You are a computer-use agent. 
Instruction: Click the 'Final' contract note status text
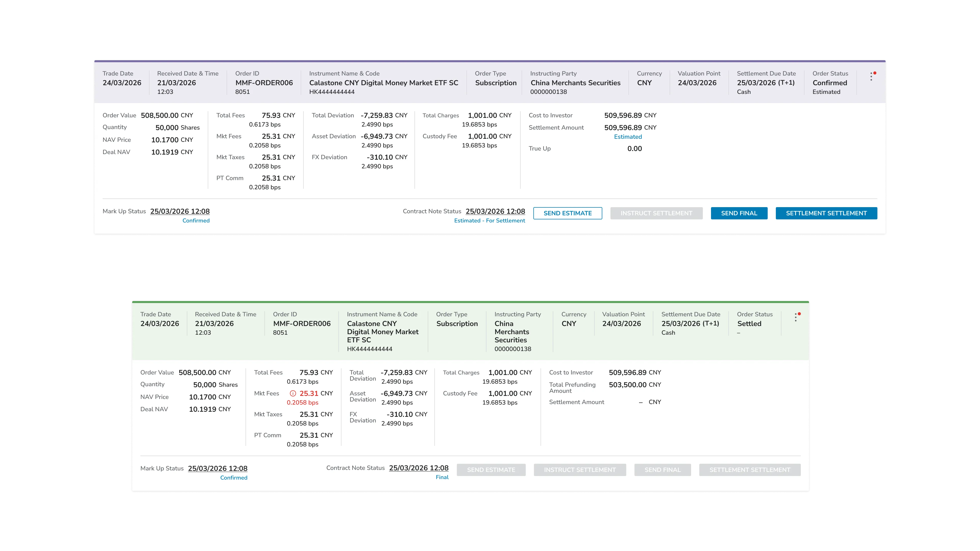[x=442, y=477]
